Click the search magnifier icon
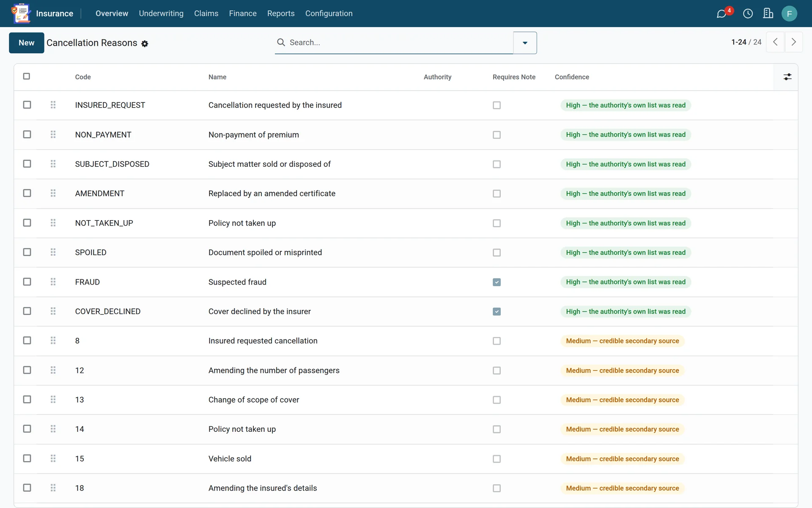This screenshot has height=508, width=812. tap(281, 42)
